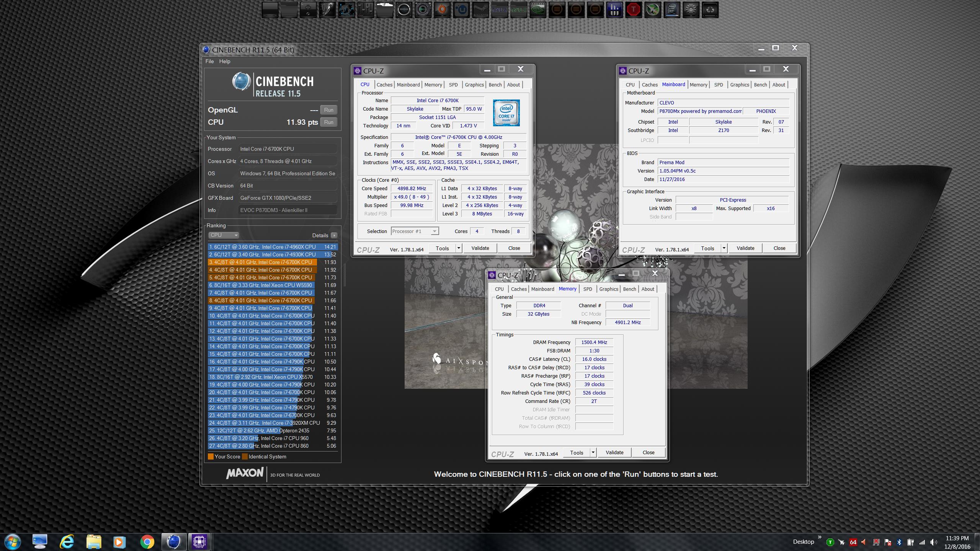This screenshot has height=551, width=980.
Task: Switch to CPU-Z taskbar button
Action: click(199, 542)
